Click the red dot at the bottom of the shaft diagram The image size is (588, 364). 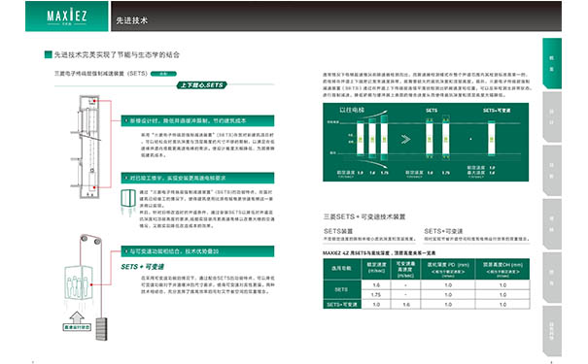coord(95,187)
